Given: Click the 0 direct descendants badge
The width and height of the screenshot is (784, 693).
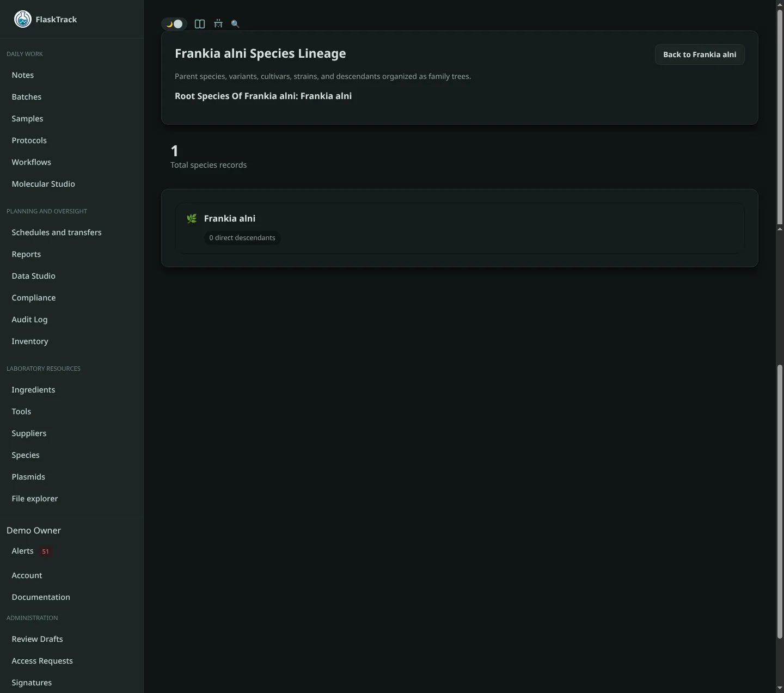Looking at the screenshot, I should [242, 238].
